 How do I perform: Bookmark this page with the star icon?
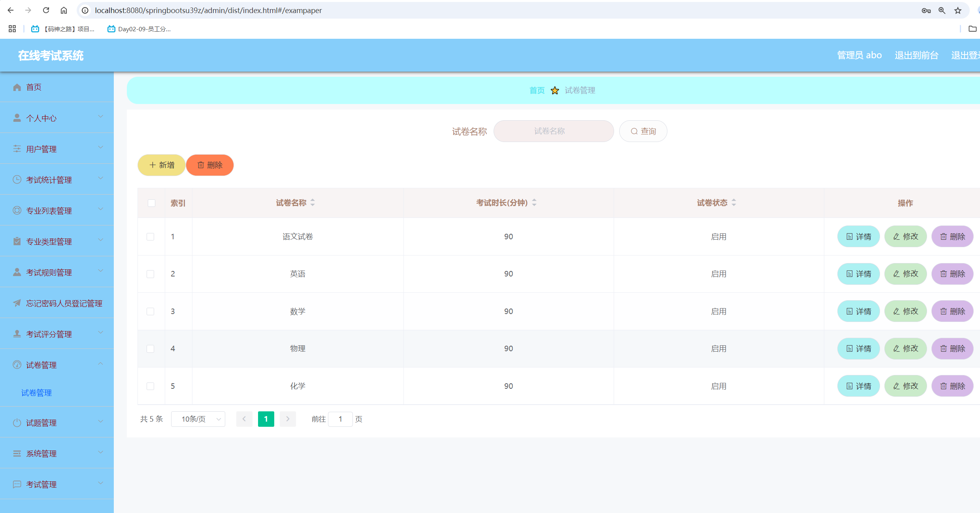tap(957, 11)
